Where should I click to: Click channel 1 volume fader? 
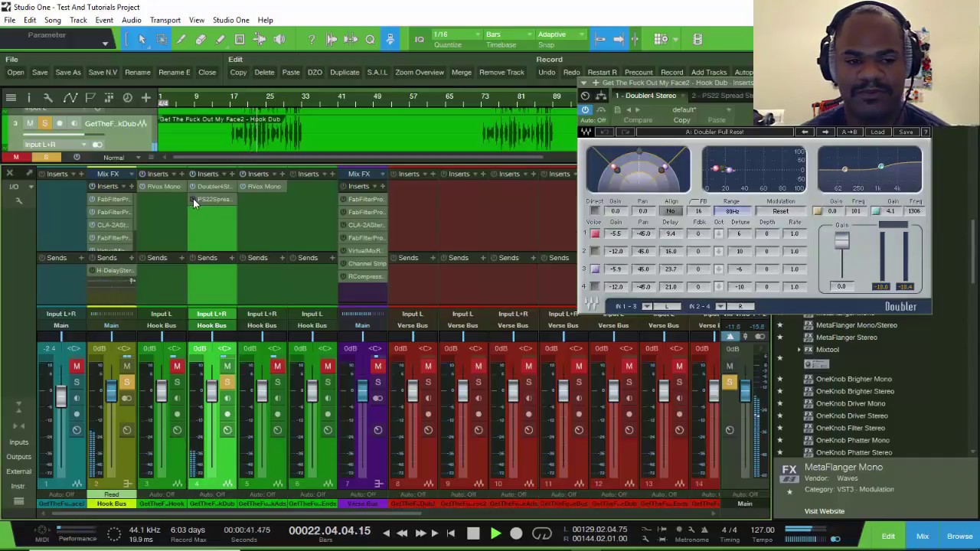coord(60,396)
